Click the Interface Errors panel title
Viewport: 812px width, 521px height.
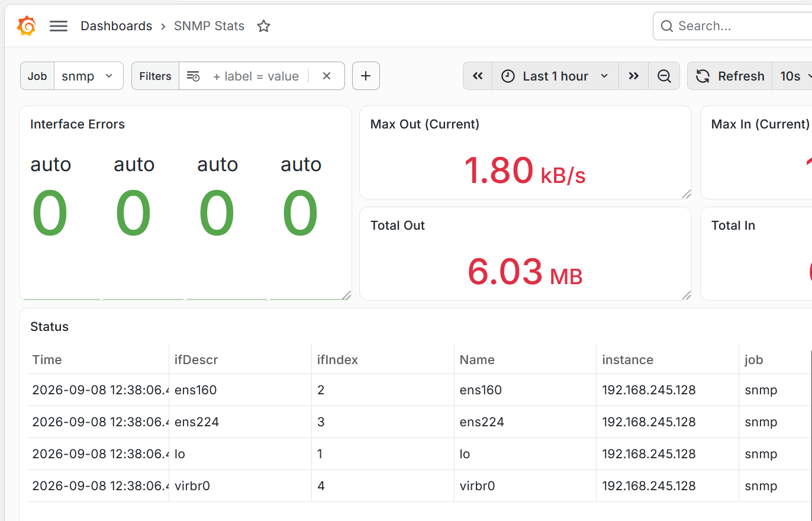point(78,124)
